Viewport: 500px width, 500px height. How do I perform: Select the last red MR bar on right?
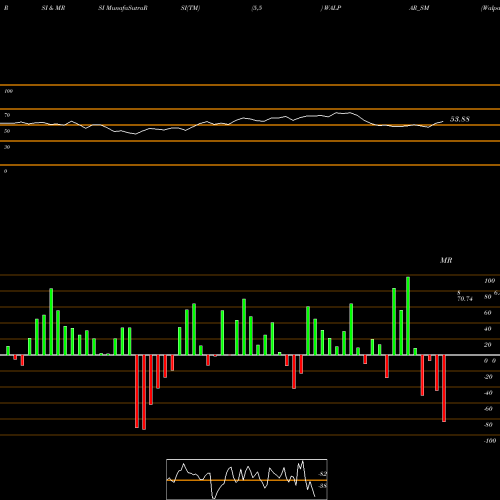click(444, 388)
